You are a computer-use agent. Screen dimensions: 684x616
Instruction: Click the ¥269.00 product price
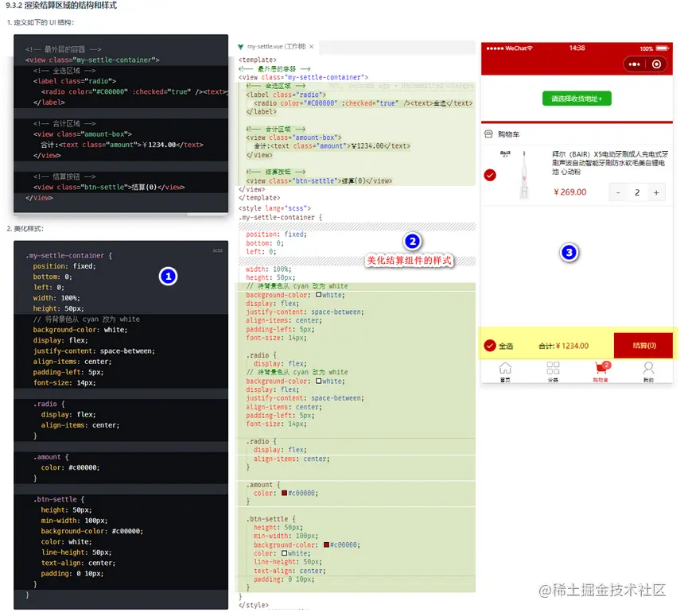tap(570, 192)
